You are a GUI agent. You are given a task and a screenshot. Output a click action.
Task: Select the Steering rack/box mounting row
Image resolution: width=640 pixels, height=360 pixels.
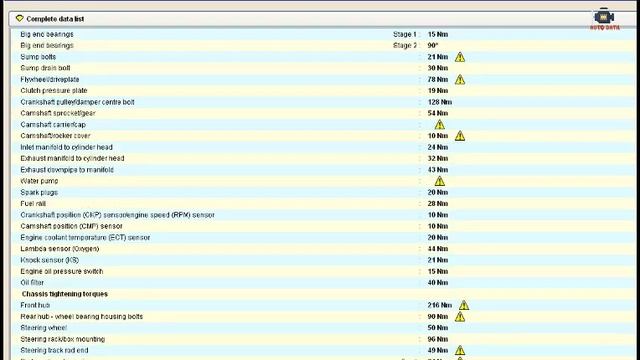tap(323, 339)
